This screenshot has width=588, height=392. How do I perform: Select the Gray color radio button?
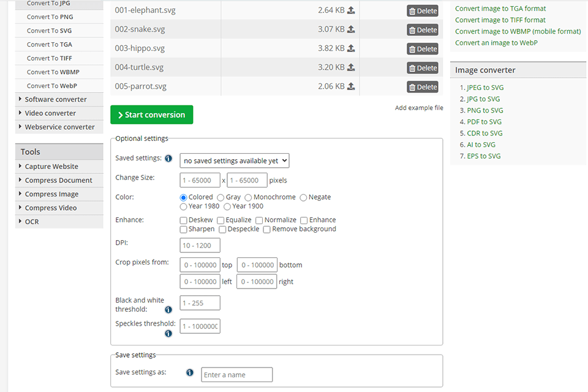(221, 197)
